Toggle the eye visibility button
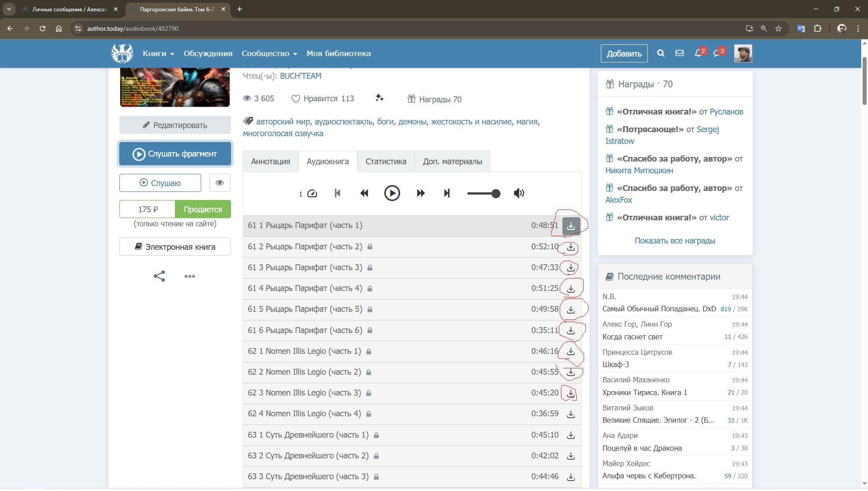Screen dimensions: 868x491 point(220,183)
